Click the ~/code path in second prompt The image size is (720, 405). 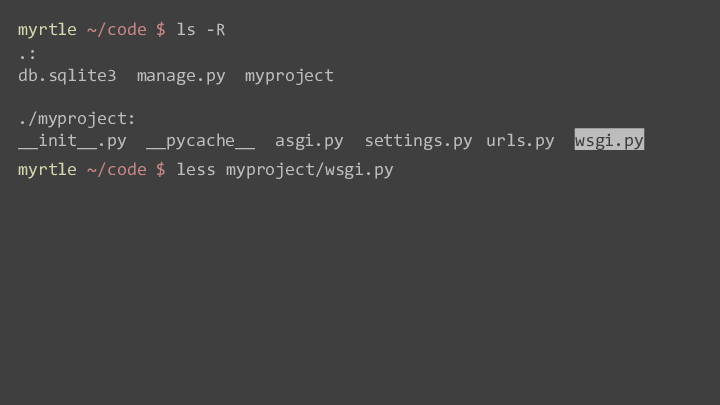pyautogui.click(x=117, y=169)
